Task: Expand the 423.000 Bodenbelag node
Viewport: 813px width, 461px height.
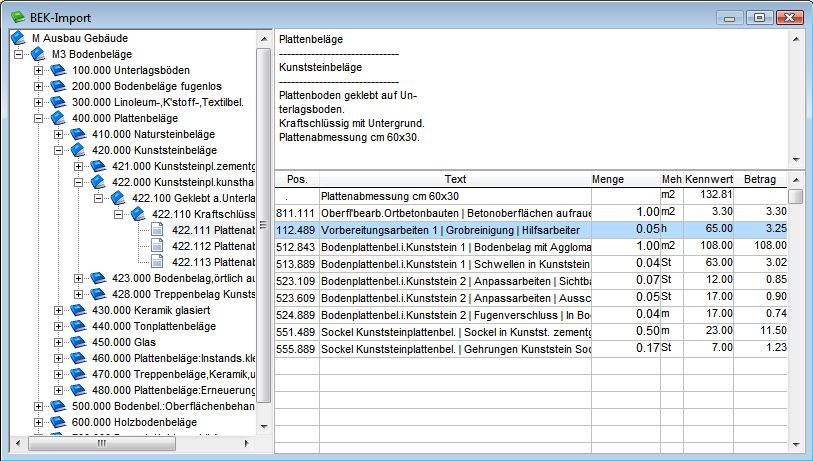Action: pos(78,278)
